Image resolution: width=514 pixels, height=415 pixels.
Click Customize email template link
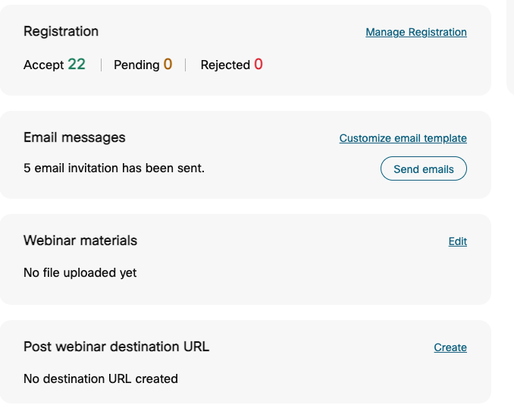pyautogui.click(x=403, y=138)
